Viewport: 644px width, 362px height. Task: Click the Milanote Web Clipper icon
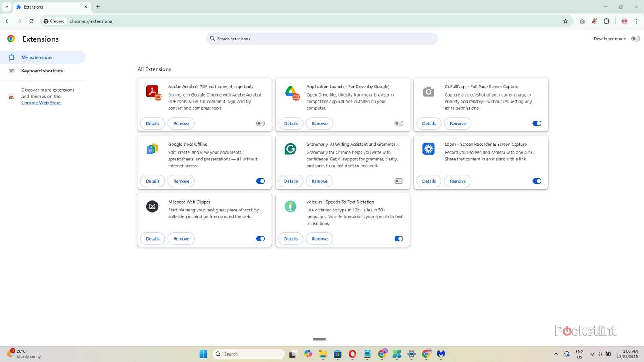(x=152, y=206)
